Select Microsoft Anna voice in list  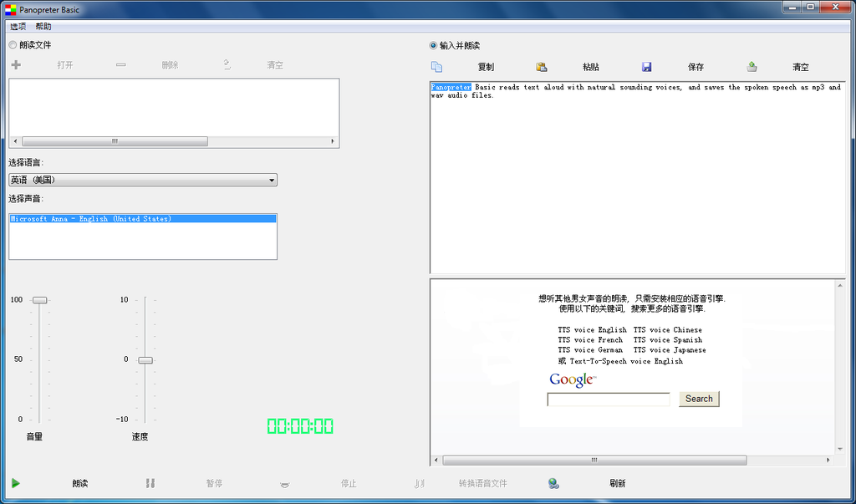[92, 219]
